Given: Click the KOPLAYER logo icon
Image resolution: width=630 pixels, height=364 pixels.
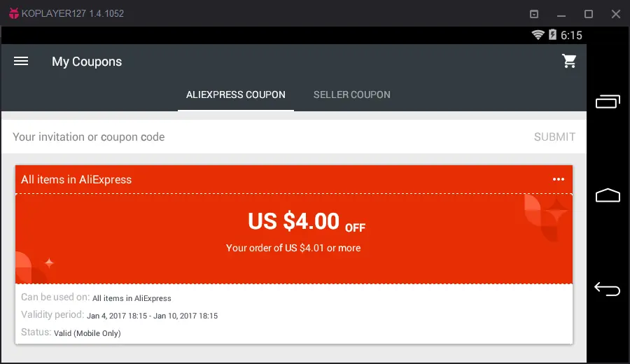Looking at the screenshot, I should point(14,13).
